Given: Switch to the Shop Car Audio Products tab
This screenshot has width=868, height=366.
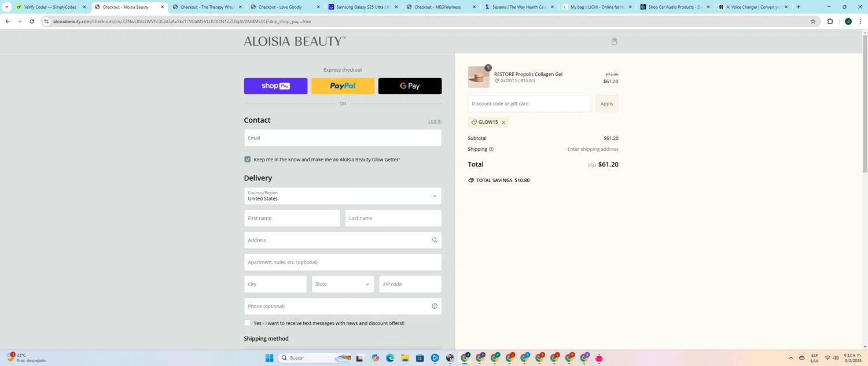Looking at the screenshot, I should [674, 7].
